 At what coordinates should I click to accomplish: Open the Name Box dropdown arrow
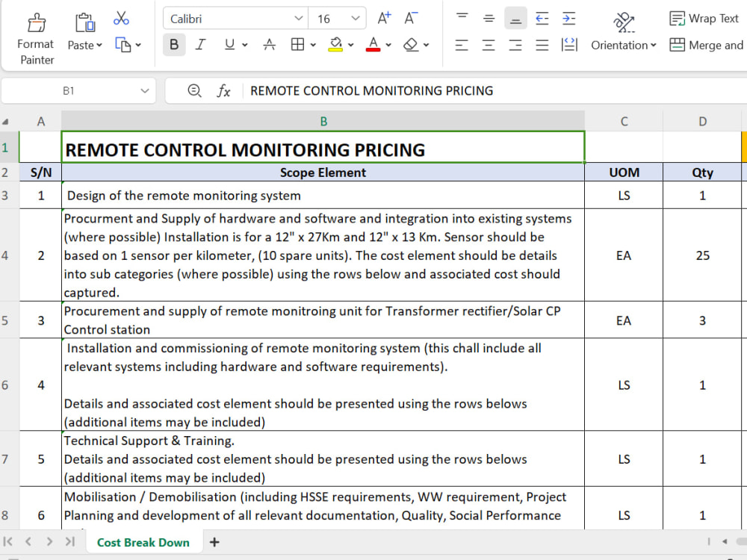point(145,90)
